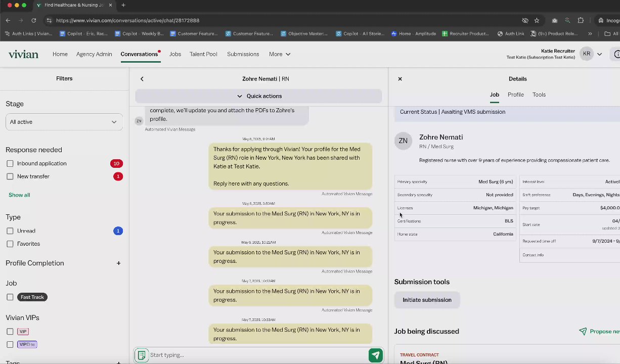Click the green send message button
620x364 pixels.
(x=376, y=355)
